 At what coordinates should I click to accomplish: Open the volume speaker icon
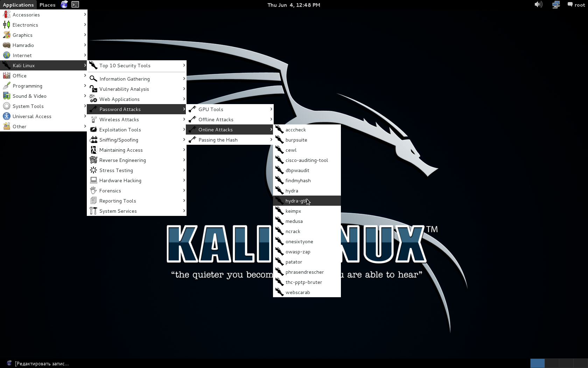(x=538, y=5)
